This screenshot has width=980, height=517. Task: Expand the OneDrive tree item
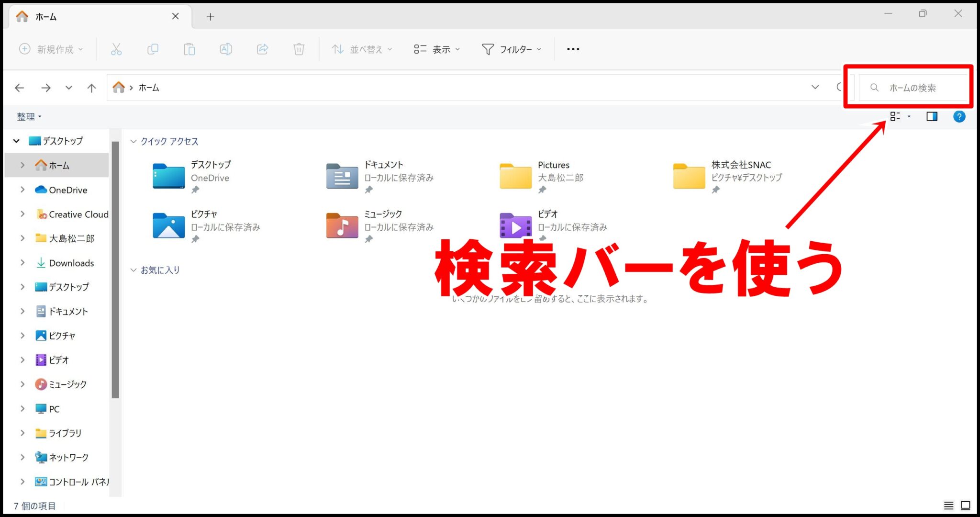tap(22, 190)
